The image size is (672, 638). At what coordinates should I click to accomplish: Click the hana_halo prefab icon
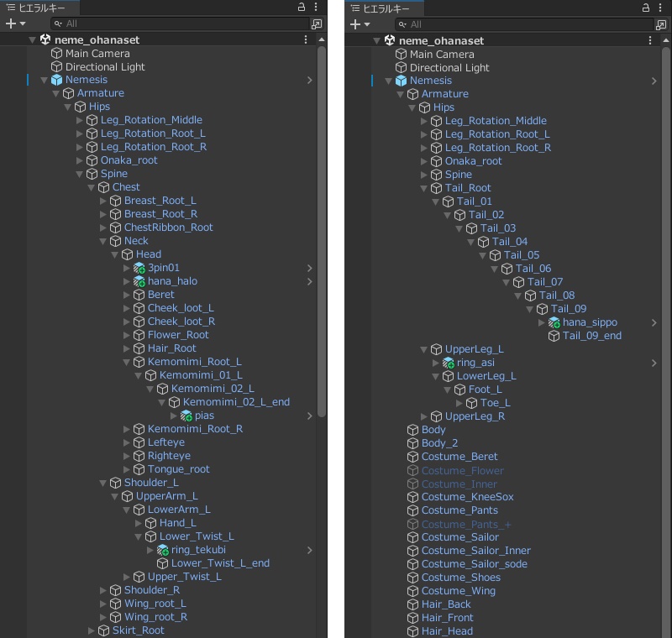pos(139,281)
